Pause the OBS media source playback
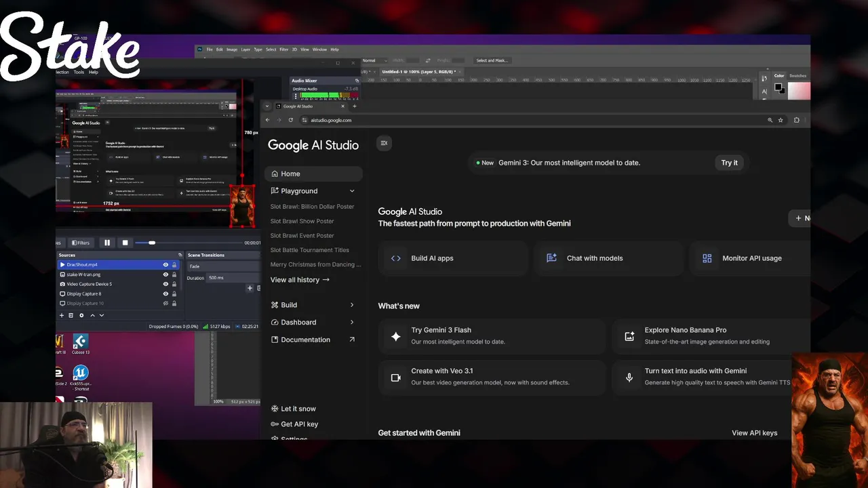The width and height of the screenshot is (868, 488). (107, 243)
